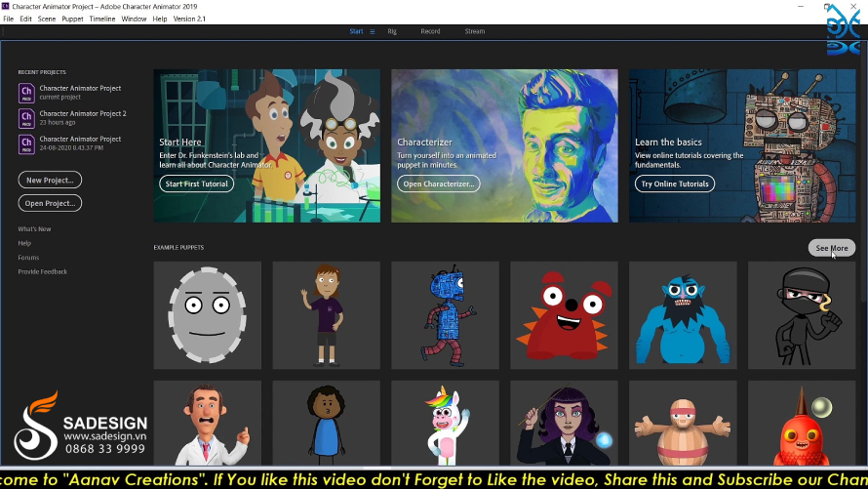Click Character Animator app icon in title bar
The height and width of the screenshot is (489, 868).
[5, 6]
